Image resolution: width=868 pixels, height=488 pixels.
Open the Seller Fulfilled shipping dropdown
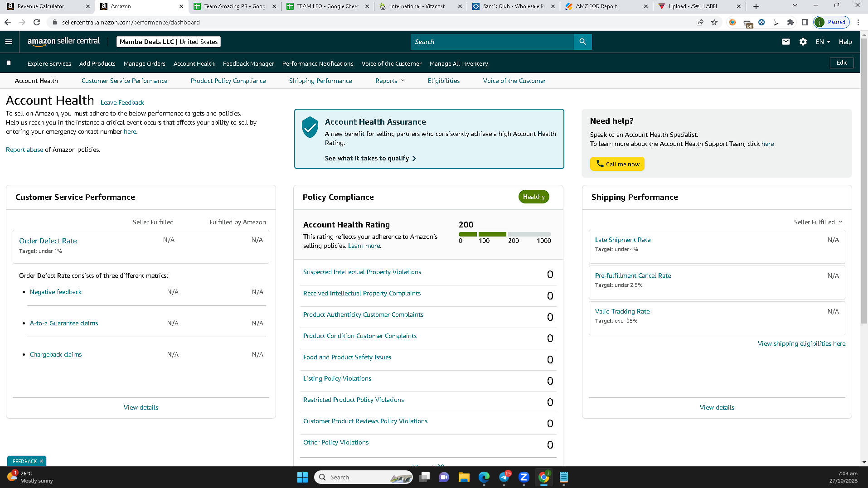click(818, 222)
